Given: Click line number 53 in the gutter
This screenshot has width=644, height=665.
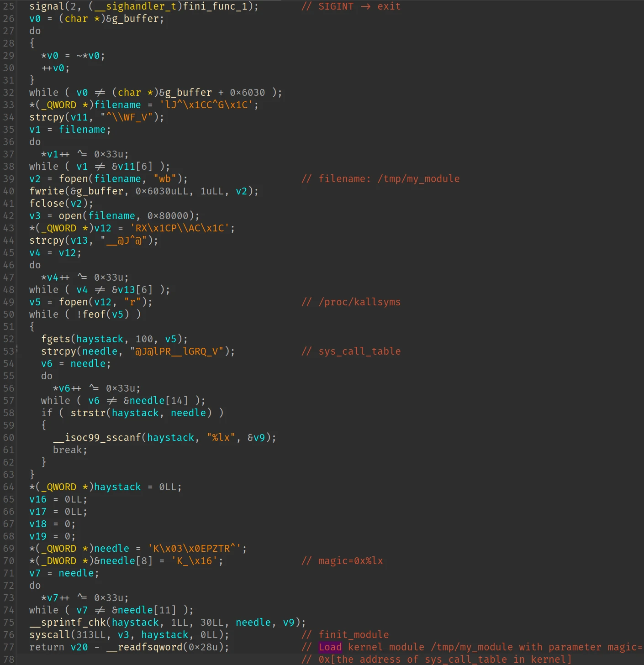Looking at the screenshot, I should point(8,351).
